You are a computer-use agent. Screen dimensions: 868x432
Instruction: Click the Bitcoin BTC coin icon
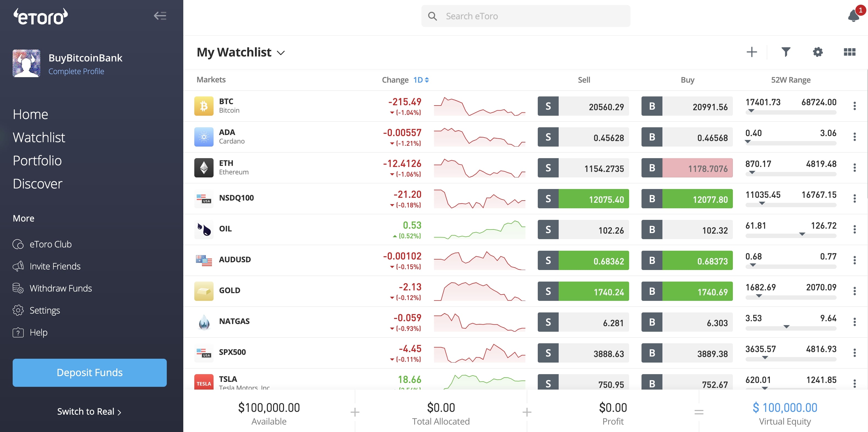[x=204, y=106]
